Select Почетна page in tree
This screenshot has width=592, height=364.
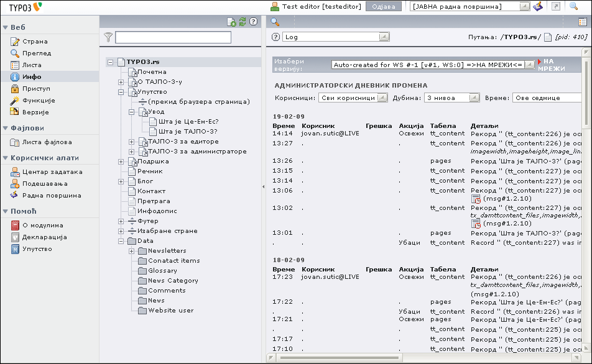[152, 71]
